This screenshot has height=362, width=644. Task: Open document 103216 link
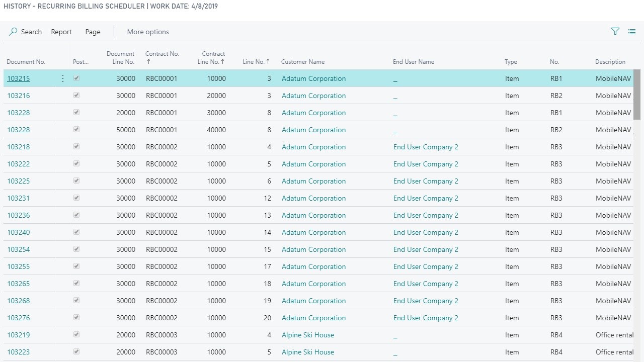(19, 96)
